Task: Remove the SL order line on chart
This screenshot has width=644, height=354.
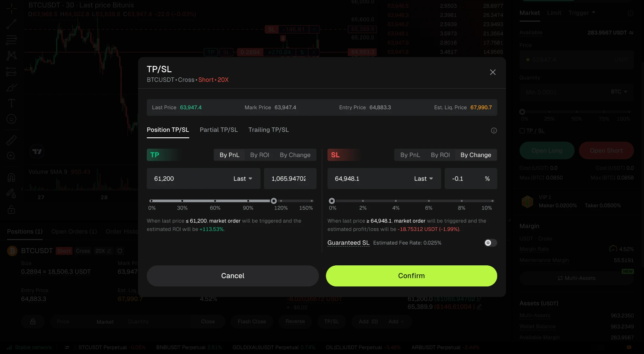Action: tap(314, 29)
